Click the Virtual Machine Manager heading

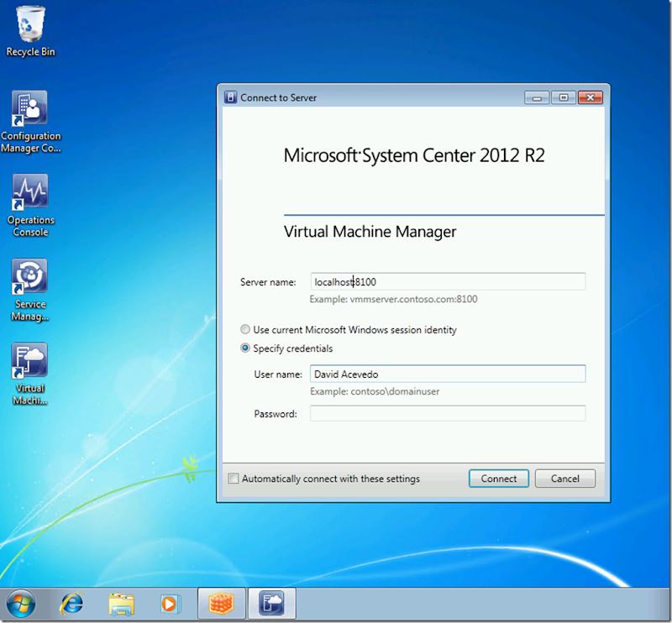point(370,232)
